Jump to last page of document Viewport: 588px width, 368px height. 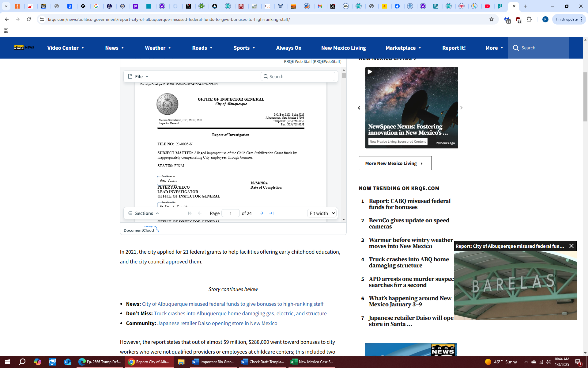tap(271, 213)
